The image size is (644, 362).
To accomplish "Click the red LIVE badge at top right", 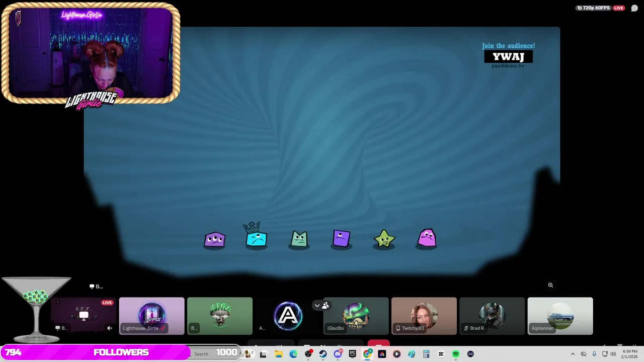I will pyautogui.click(x=619, y=8).
